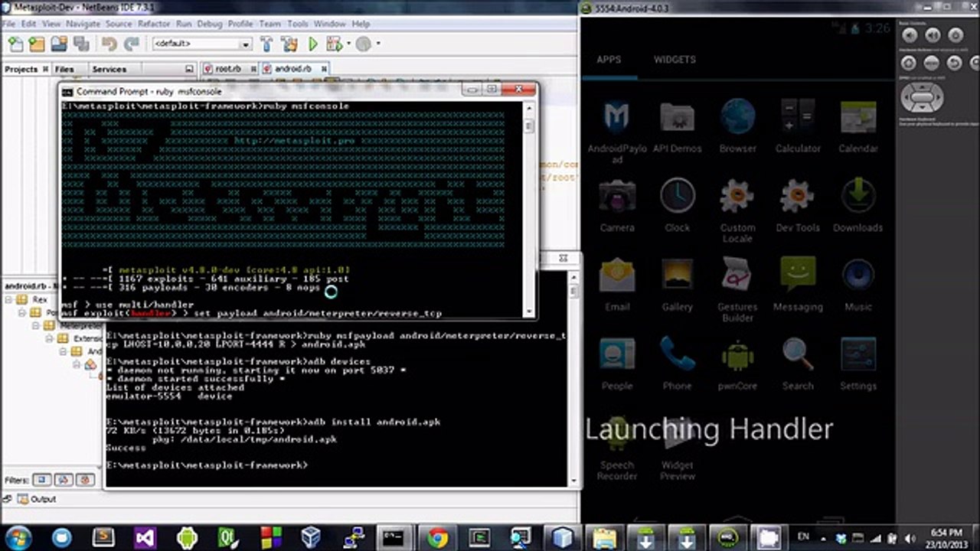The image size is (980, 551).
Task: Toggle first filter button in Navigator
Action: click(x=41, y=480)
